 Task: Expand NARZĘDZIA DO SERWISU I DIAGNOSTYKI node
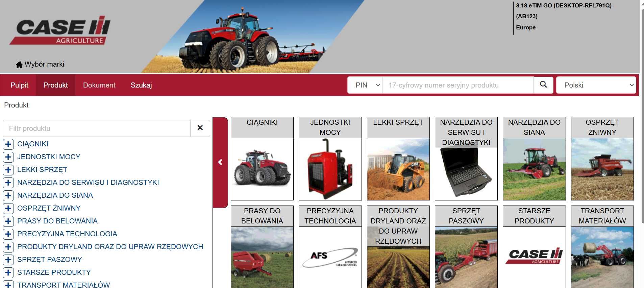[x=8, y=183]
